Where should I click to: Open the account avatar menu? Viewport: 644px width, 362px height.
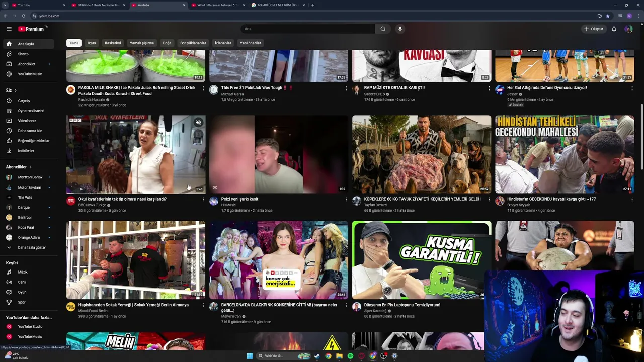pos(628,29)
